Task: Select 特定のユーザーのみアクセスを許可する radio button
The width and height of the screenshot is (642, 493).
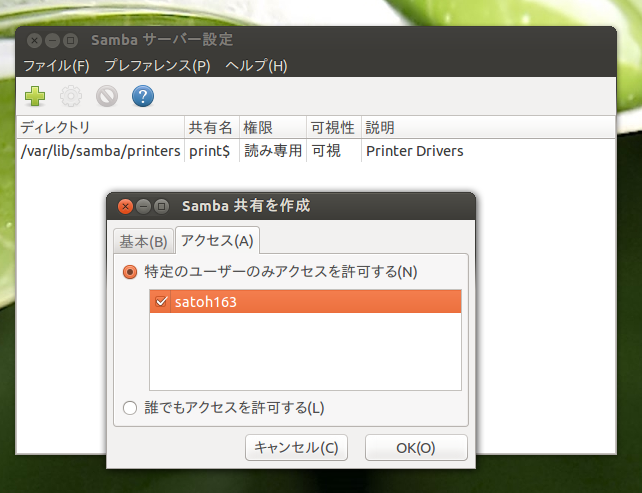Action: click(x=130, y=272)
